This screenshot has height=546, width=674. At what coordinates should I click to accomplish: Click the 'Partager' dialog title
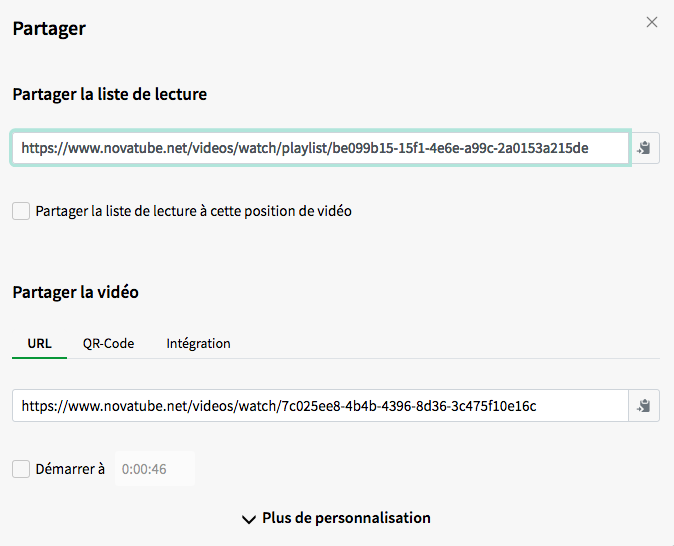coord(49,28)
